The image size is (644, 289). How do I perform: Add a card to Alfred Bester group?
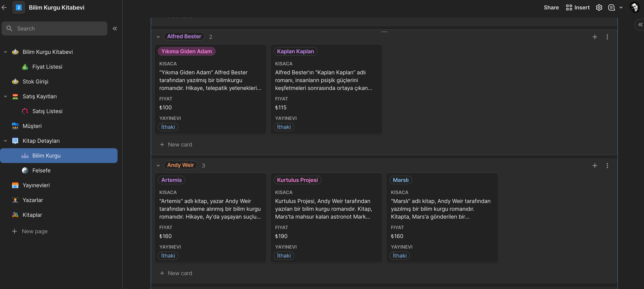point(595,37)
